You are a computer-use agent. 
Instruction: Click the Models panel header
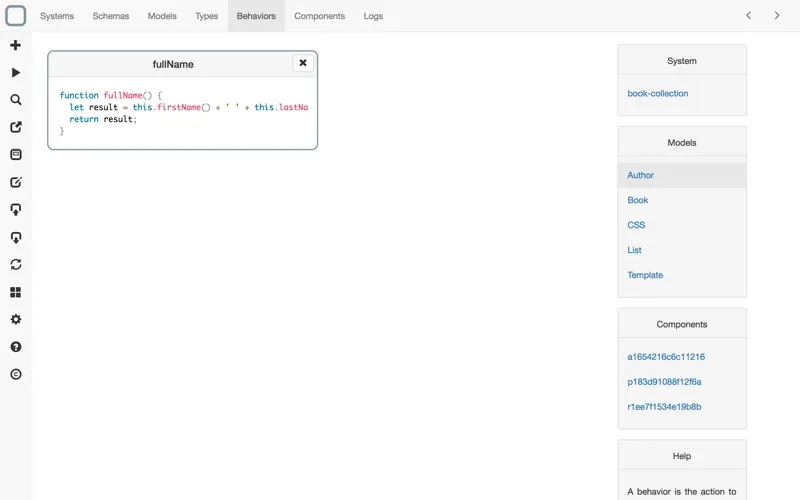[x=682, y=142]
